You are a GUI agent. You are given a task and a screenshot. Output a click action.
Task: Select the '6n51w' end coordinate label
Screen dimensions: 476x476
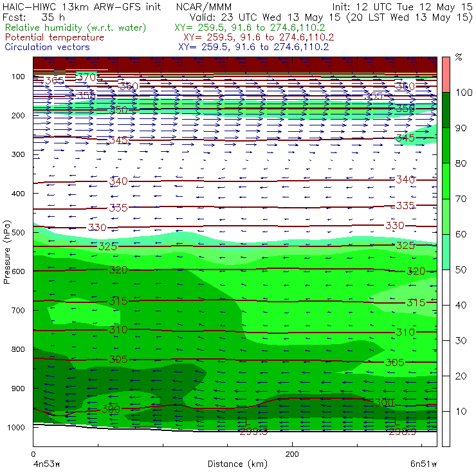point(423,464)
